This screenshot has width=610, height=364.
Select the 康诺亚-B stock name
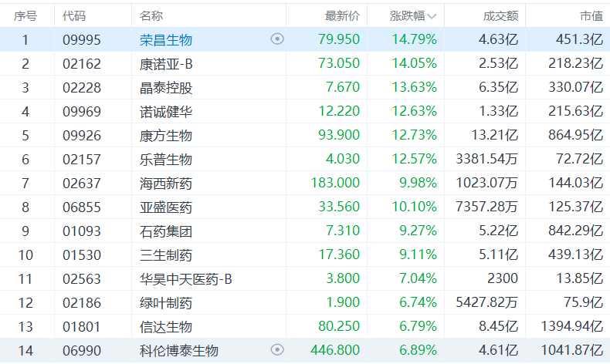(x=166, y=64)
